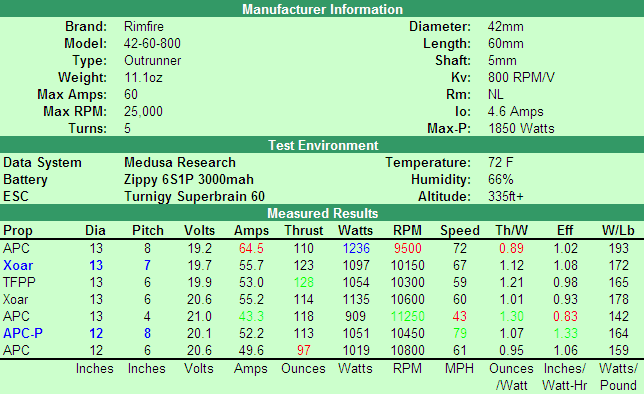Select the red amps value 64.5

click(x=251, y=249)
